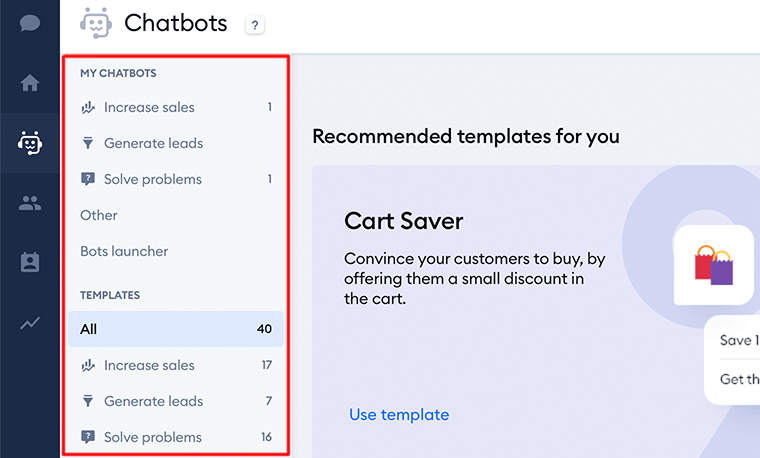The height and width of the screenshot is (458, 760).
Task: Click the Cart Saver template title
Action: point(404,220)
